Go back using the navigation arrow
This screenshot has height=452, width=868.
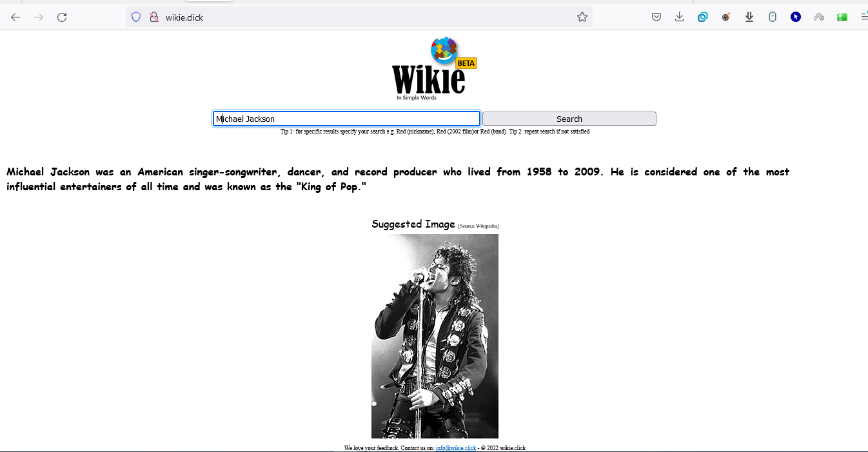(x=15, y=17)
